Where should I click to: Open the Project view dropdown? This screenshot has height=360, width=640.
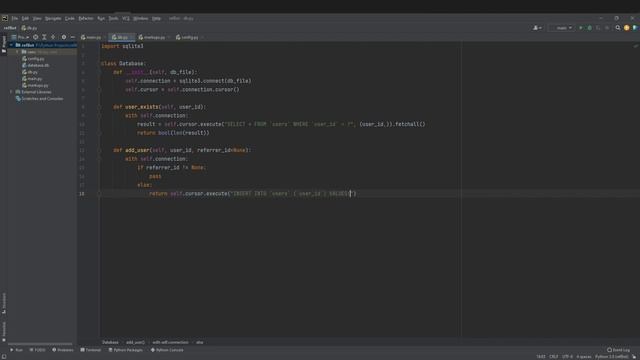click(20, 37)
